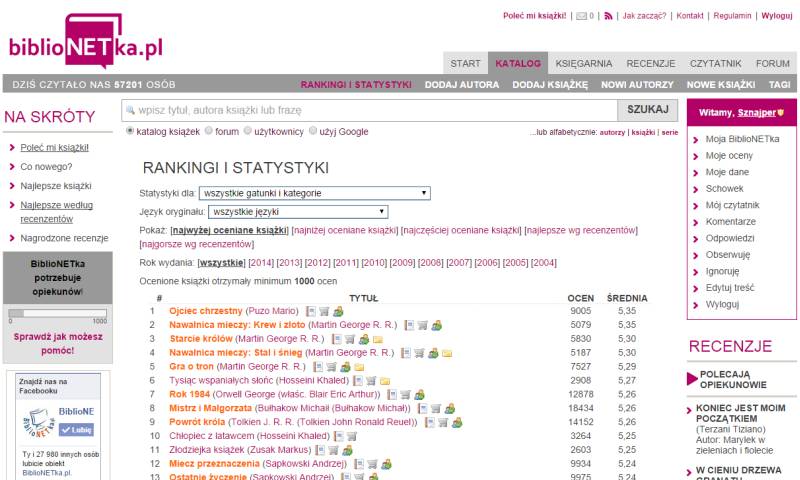Open the 'Ojciec chrzestny' book title

pyautogui.click(x=206, y=311)
